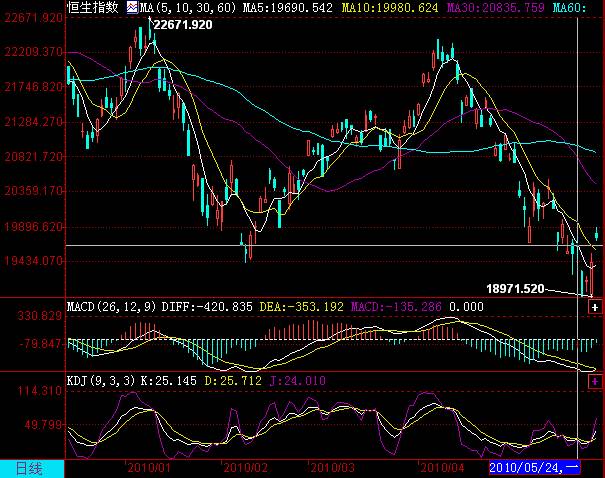Screen dimensions: 605x478
Task: Click the MA5:19690.542 value
Action: pyautogui.click(x=287, y=8)
